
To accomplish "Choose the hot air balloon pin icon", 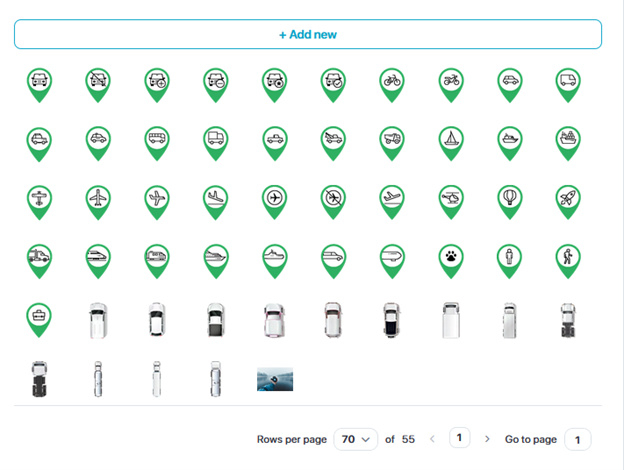I will click(x=508, y=199).
